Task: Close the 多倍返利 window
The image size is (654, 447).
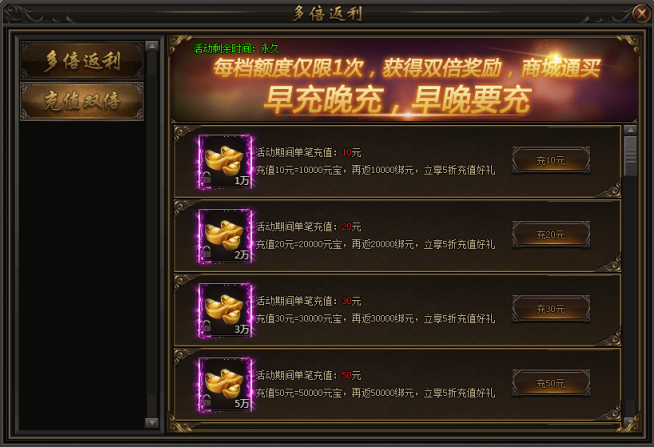Action: [x=641, y=13]
